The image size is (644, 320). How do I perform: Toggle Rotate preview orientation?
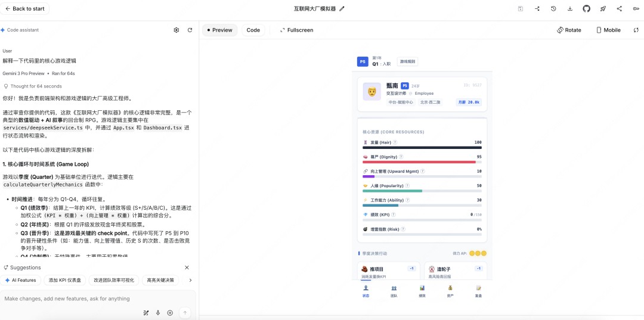(x=569, y=30)
